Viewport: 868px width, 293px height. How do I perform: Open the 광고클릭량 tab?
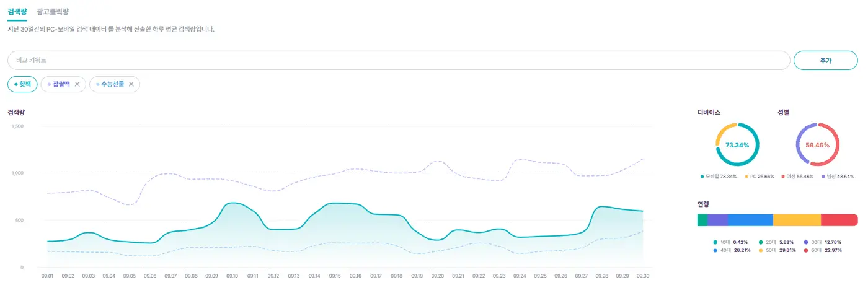[x=53, y=12]
